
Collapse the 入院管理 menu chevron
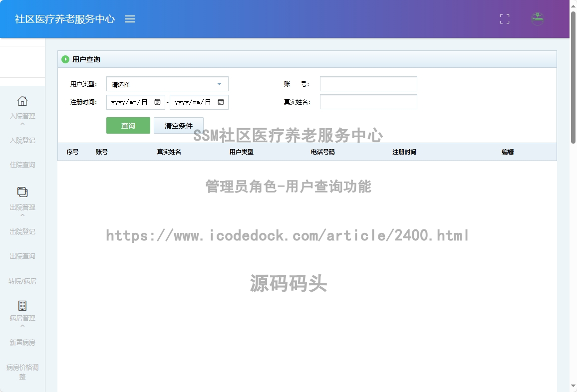pyautogui.click(x=22, y=124)
